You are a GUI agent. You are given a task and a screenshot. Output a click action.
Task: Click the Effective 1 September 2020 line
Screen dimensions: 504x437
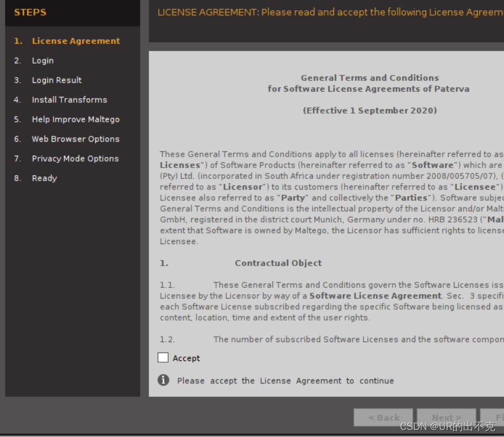click(369, 110)
